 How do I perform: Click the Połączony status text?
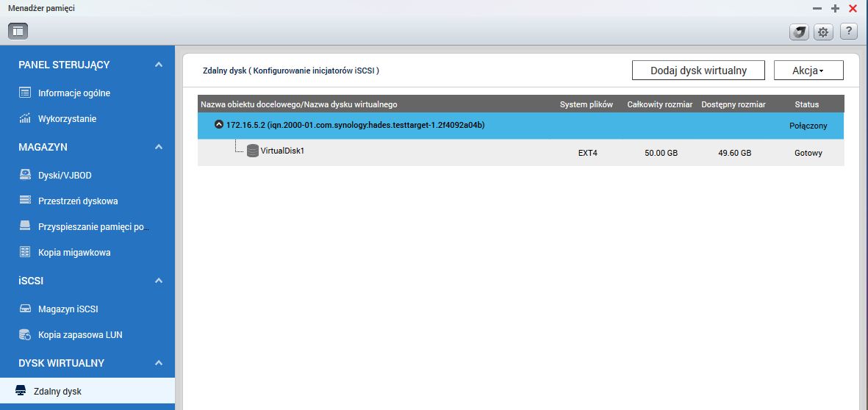808,126
